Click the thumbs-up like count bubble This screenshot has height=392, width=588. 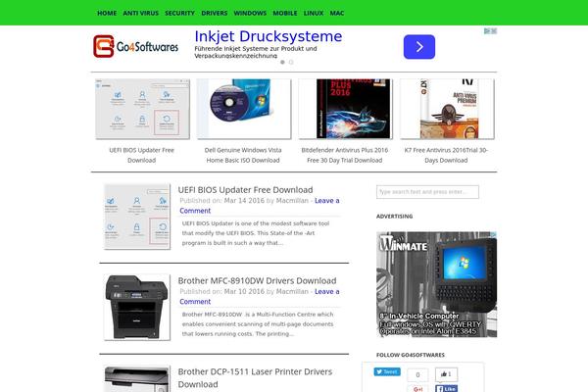point(446,374)
